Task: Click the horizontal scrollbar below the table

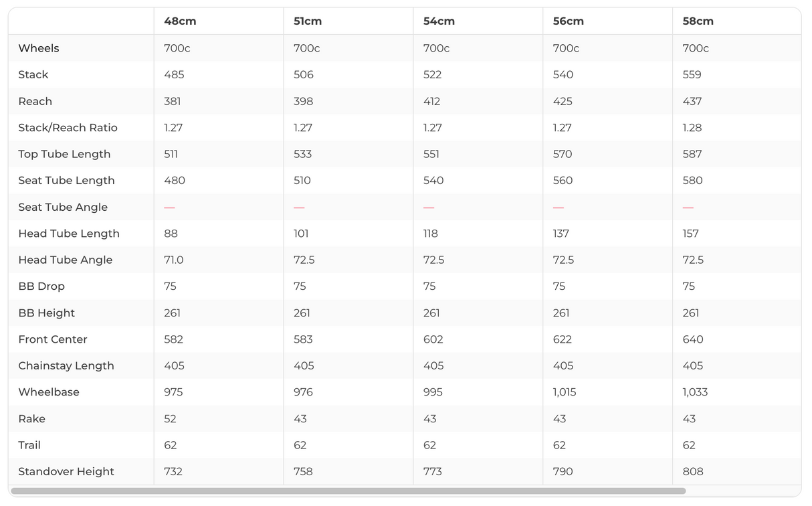Action: (348, 491)
